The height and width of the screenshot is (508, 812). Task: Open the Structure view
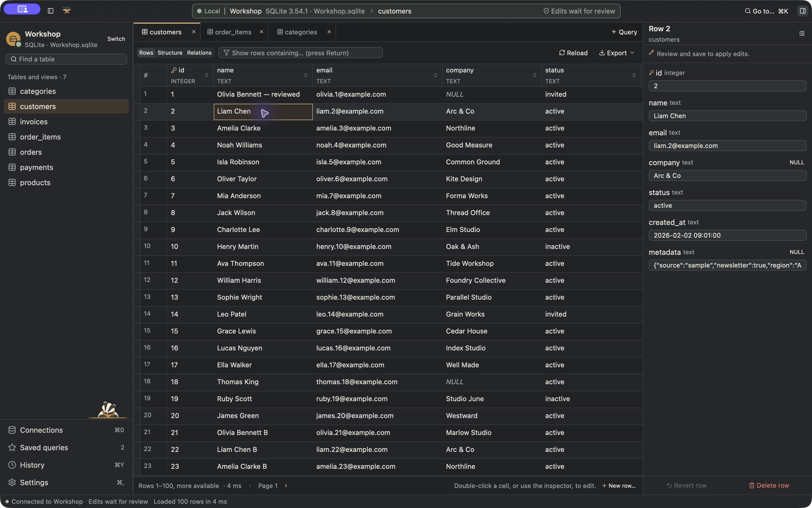170,53
